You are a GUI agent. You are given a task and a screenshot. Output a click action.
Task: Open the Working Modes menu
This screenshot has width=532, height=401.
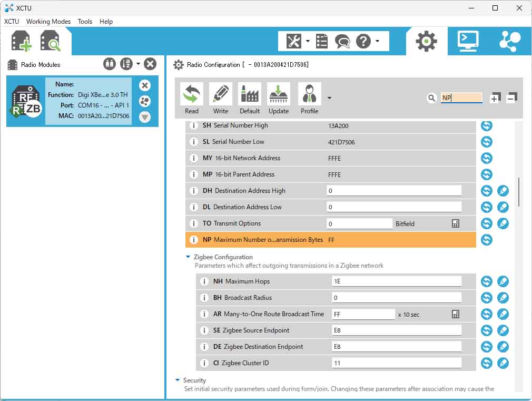(x=48, y=22)
